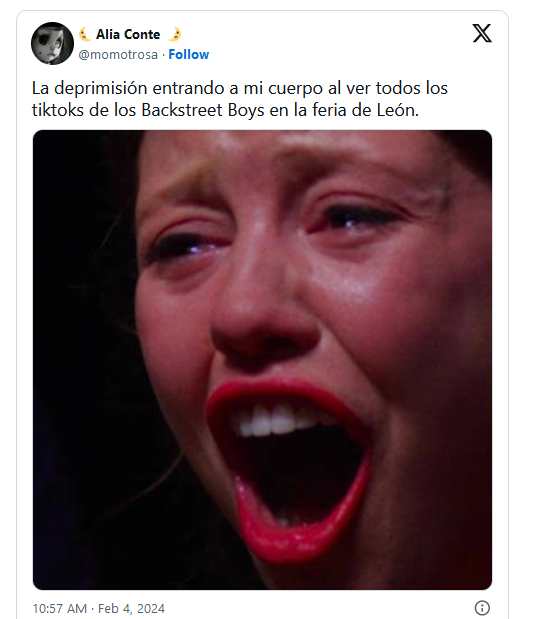The image size is (538, 619).
Task: Click the word "tiktoks" in the tweet
Action: click(x=58, y=110)
